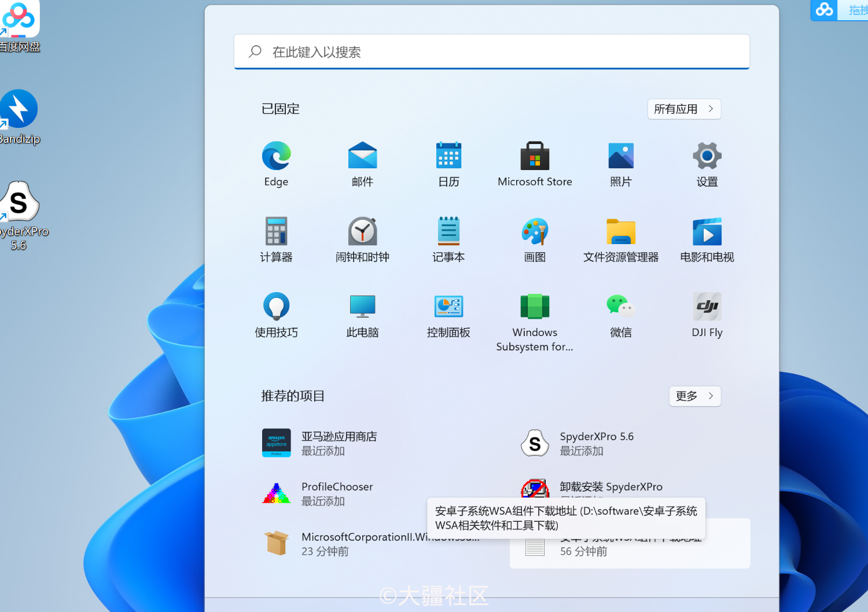Open the 日历 calendar app

(448, 164)
